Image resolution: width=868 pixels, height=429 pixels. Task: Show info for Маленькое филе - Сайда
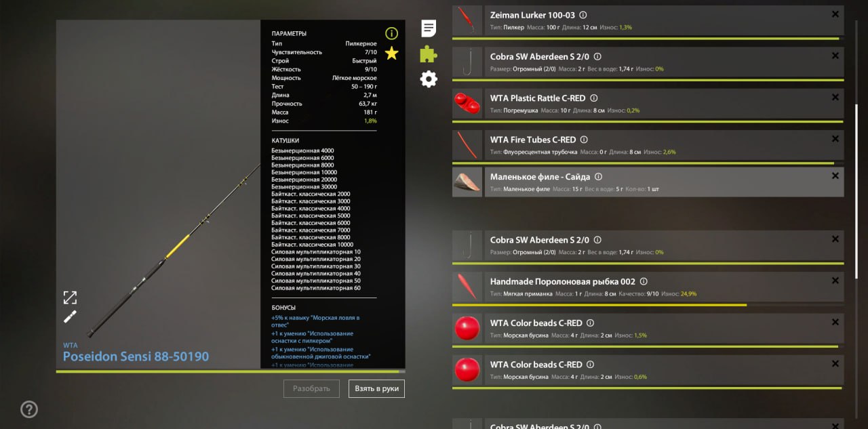coord(598,177)
